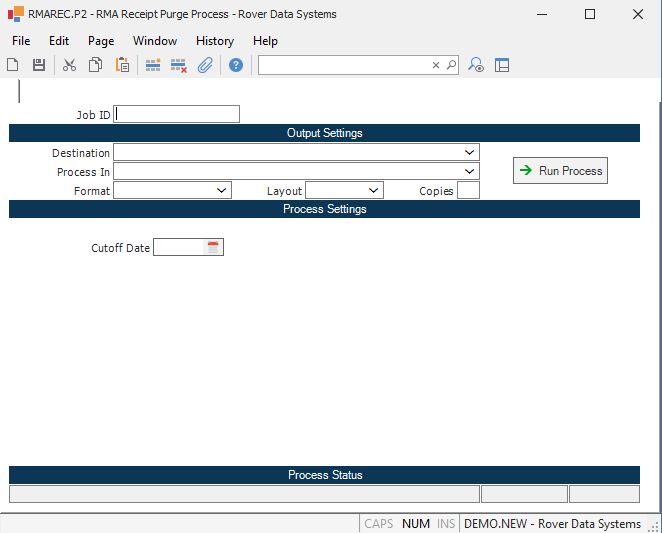This screenshot has height=533, width=662.
Task: Click the Paste clipboard icon
Action: tap(122, 65)
